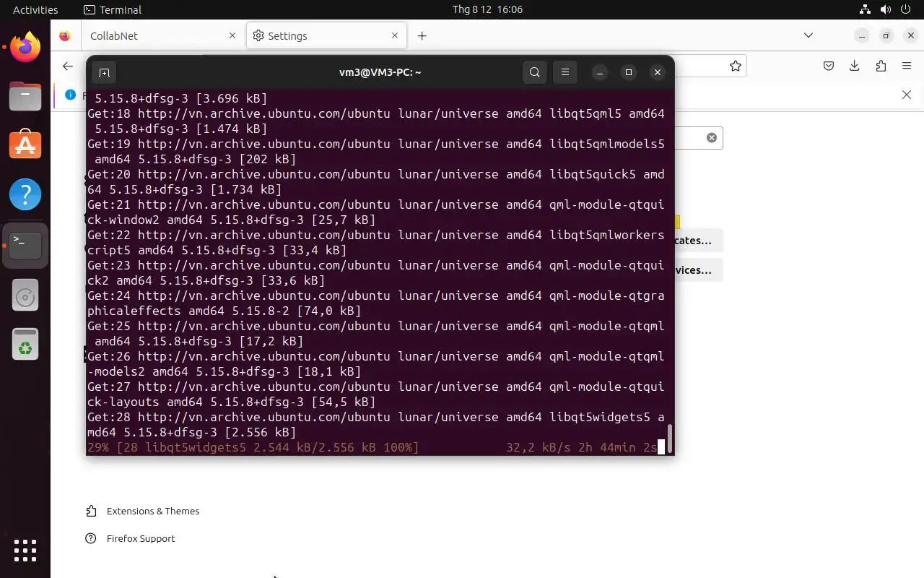This screenshot has width=924, height=578.
Task: Click the terminal title vm3@VM3-PC
Action: tap(380, 72)
